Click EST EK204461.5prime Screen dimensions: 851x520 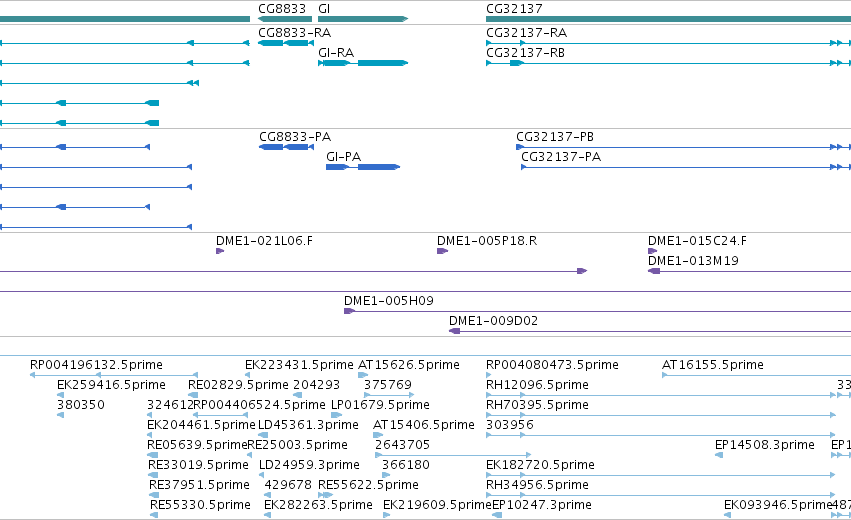(x=201, y=425)
